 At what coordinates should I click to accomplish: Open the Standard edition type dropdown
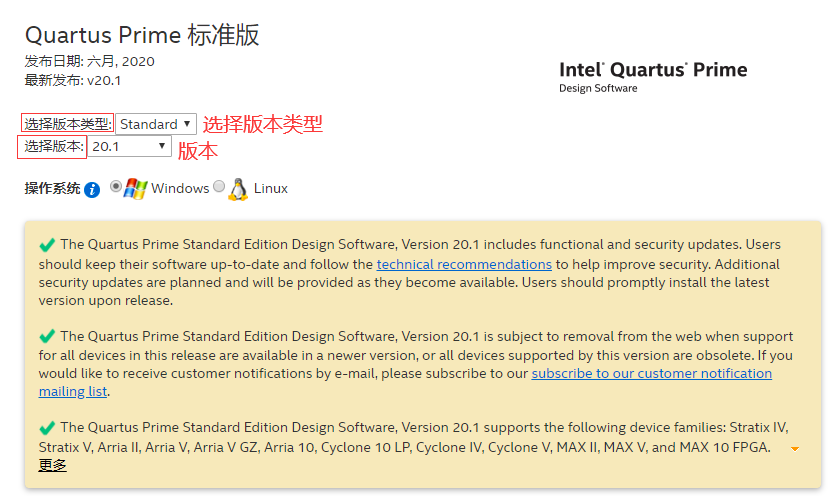[156, 124]
